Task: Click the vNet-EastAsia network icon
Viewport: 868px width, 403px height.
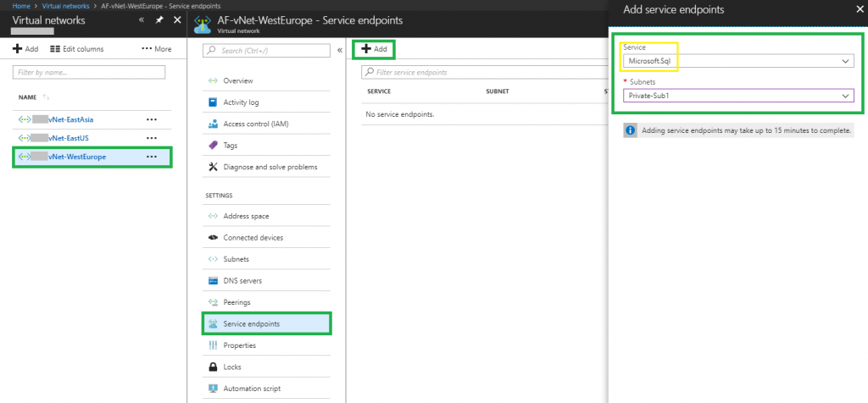Action: tap(25, 119)
